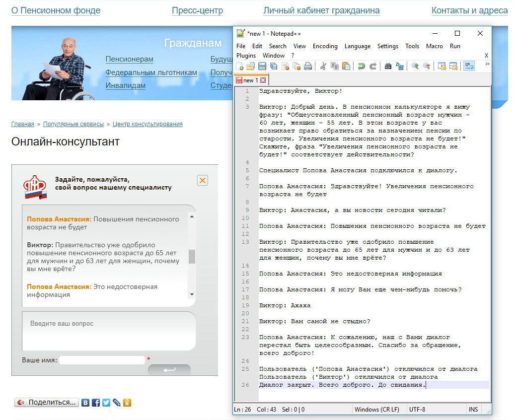Screen dimensions: 515x420
Task: Click the send arrow button in chat
Action: tap(169, 370)
